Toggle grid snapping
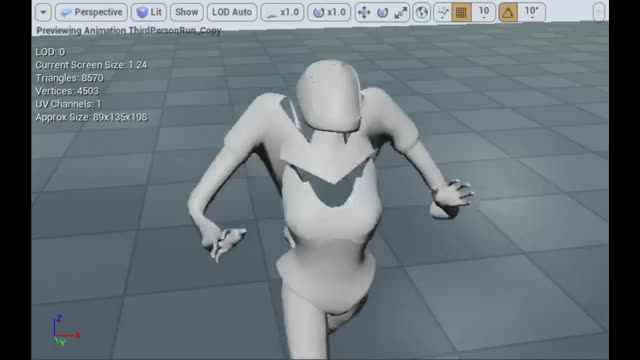Screen dimensions: 640x360 coord(461,13)
